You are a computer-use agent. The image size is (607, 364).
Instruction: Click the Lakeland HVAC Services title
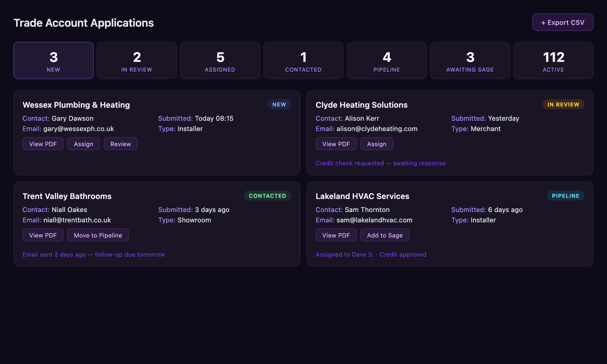pyautogui.click(x=362, y=196)
